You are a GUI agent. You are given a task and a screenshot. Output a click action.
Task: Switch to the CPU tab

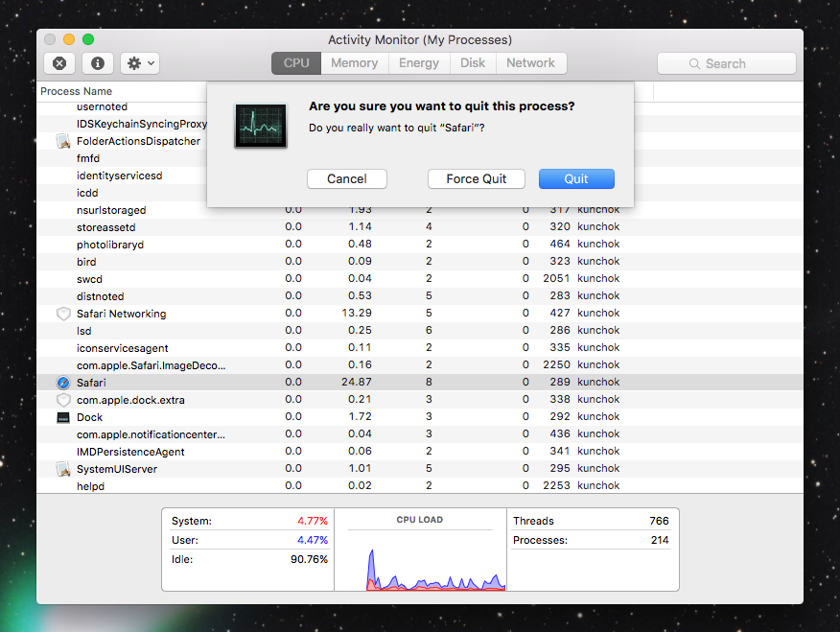click(x=296, y=63)
